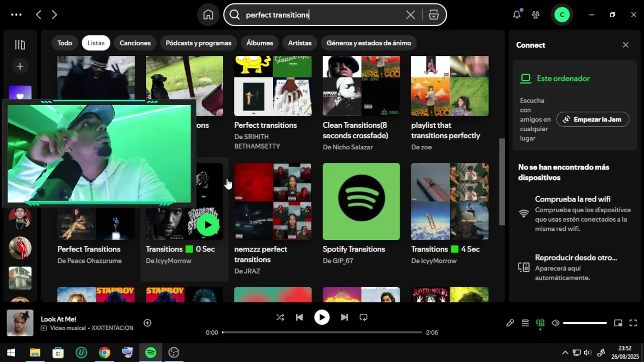Toggle shuffle playback
The width and height of the screenshot is (644, 362).
click(x=280, y=317)
